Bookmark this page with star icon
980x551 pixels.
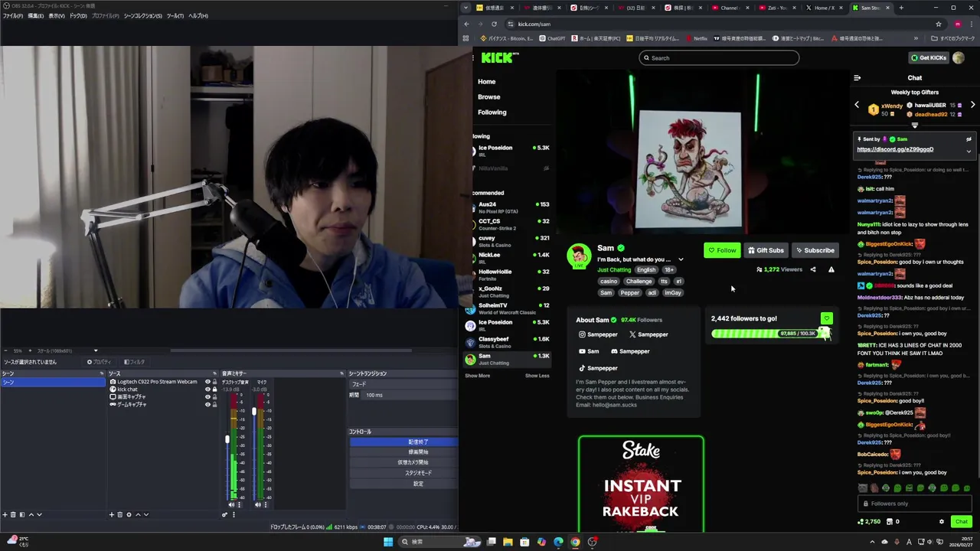tap(938, 24)
